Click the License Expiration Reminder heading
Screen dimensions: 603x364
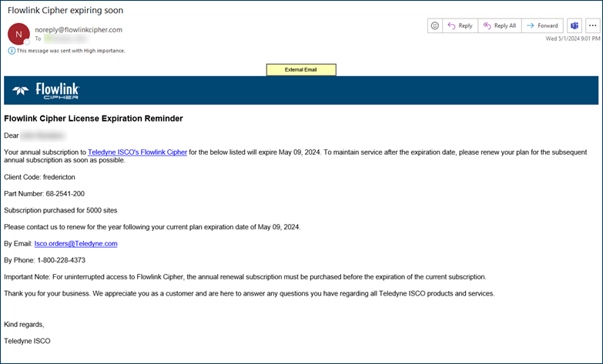[x=93, y=119]
